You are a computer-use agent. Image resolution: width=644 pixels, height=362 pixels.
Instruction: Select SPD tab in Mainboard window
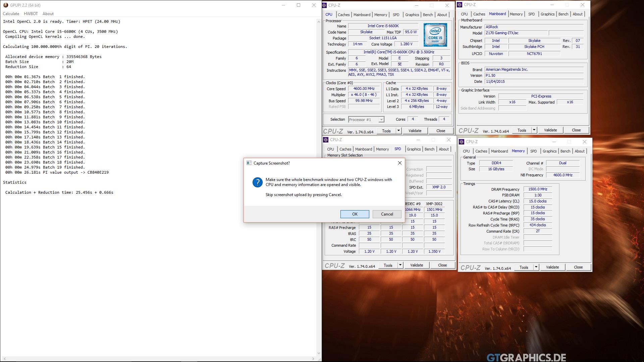pos(531,14)
